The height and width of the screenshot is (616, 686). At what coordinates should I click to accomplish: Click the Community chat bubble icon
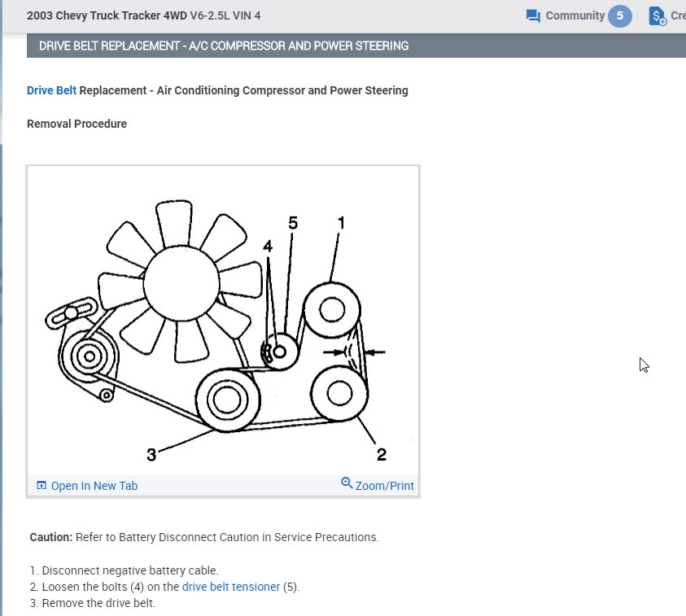tap(533, 15)
